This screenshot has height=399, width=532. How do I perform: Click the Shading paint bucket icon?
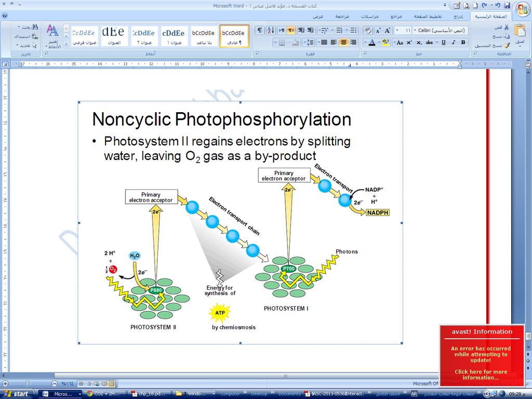(x=296, y=43)
